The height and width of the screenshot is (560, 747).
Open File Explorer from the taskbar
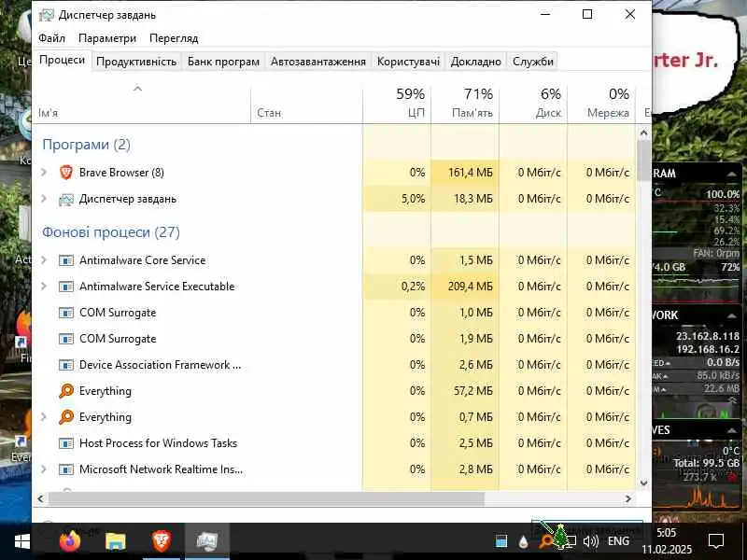point(115,541)
